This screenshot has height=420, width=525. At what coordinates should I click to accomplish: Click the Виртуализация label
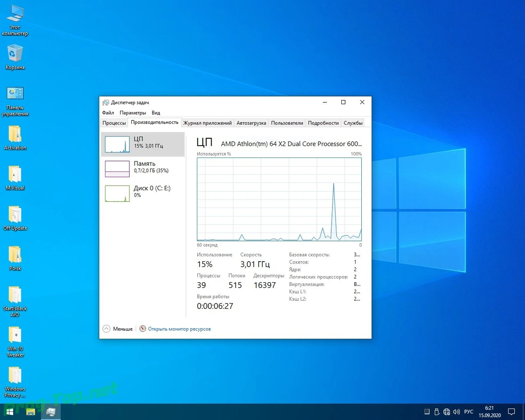click(307, 284)
